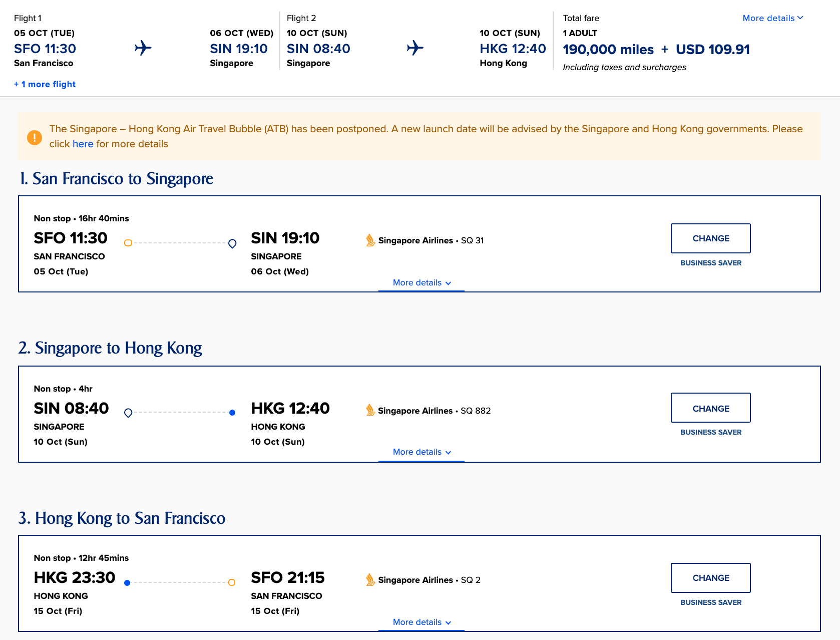Click CHANGE for San Francisco to Singapore
The height and width of the screenshot is (640, 840).
(710, 238)
